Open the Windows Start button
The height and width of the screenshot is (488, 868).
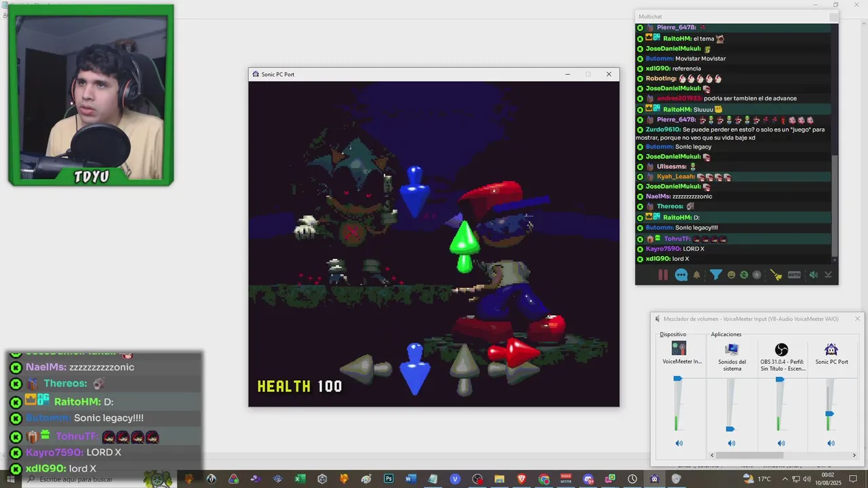11,479
